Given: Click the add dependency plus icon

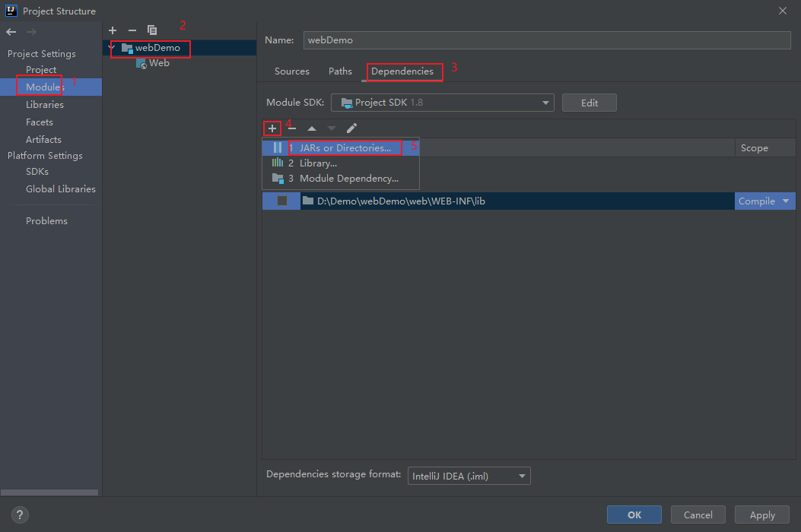Looking at the screenshot, I should pos(272,128).
